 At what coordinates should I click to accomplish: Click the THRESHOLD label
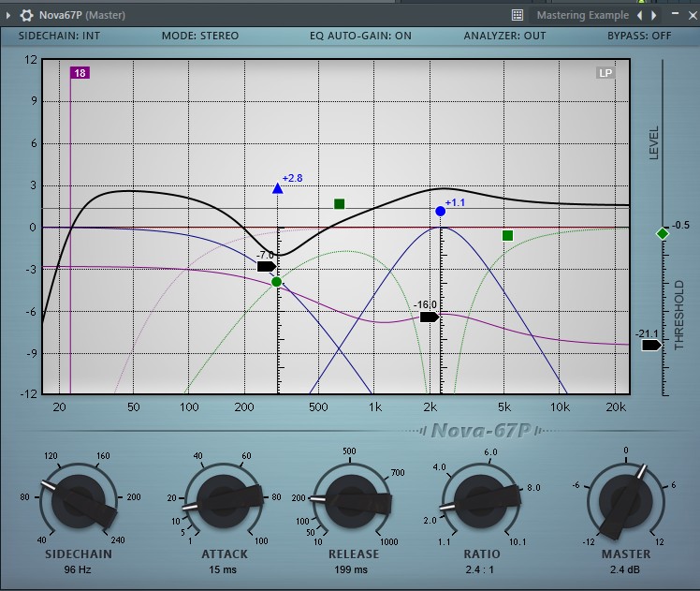[679, 315]
